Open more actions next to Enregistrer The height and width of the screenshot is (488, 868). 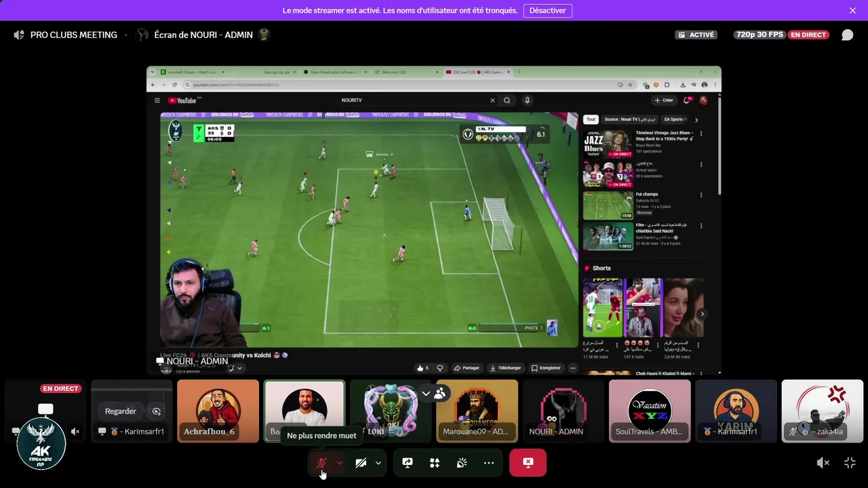(573, 368)
